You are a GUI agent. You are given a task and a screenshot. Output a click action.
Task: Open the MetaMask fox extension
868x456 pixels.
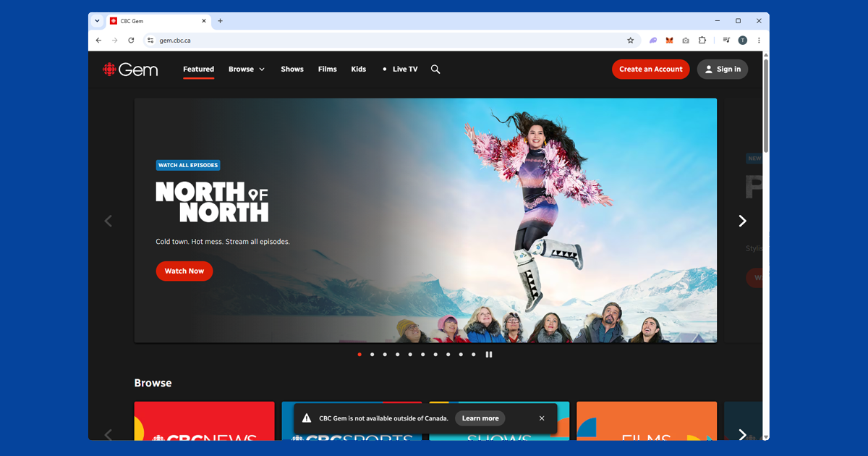tap(669, 41)
